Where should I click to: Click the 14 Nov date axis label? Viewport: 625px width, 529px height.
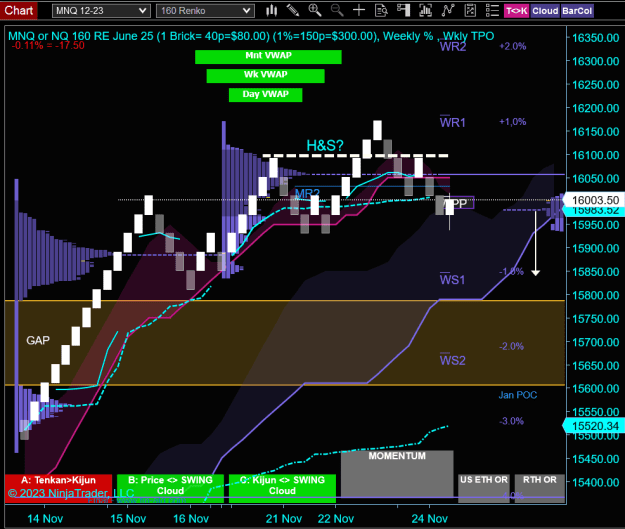coord(45,519)
